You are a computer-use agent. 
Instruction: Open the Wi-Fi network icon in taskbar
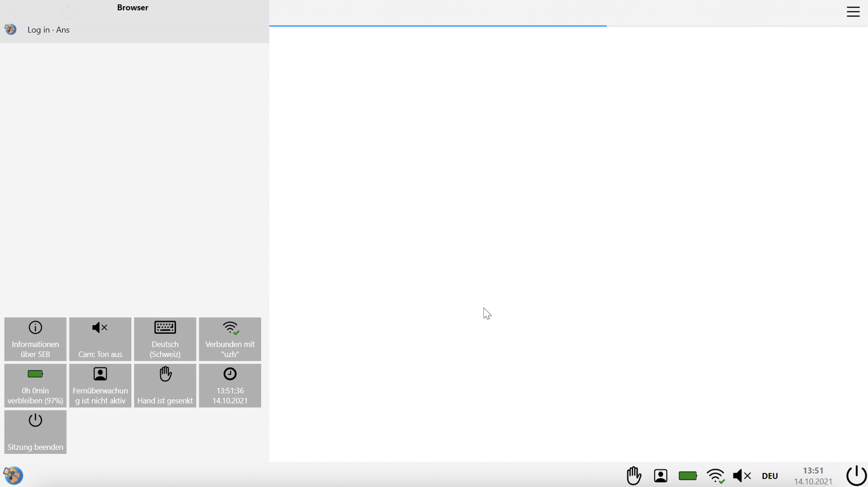[715, 475]
